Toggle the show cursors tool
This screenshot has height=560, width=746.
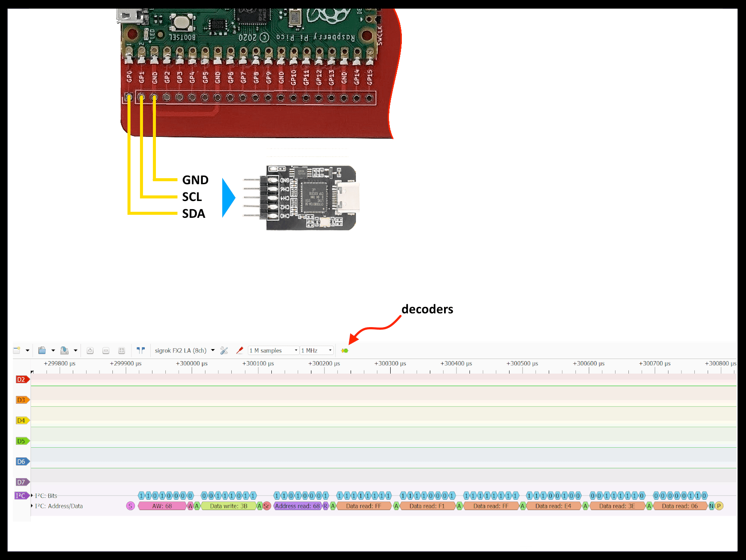pos(141,350)
